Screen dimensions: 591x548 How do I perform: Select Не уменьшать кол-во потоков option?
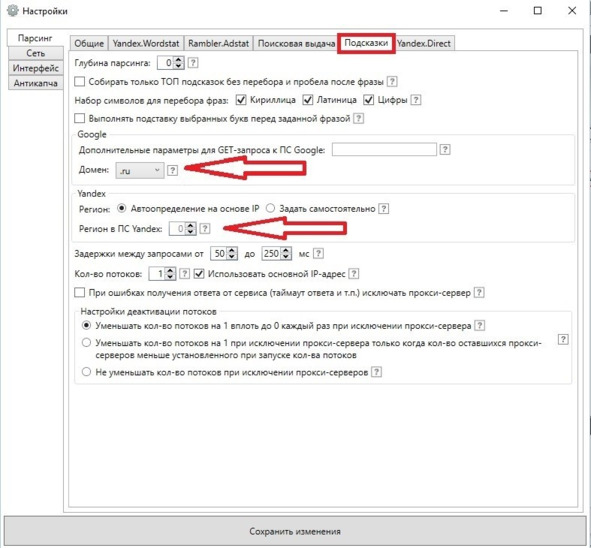tap(86, 372)
